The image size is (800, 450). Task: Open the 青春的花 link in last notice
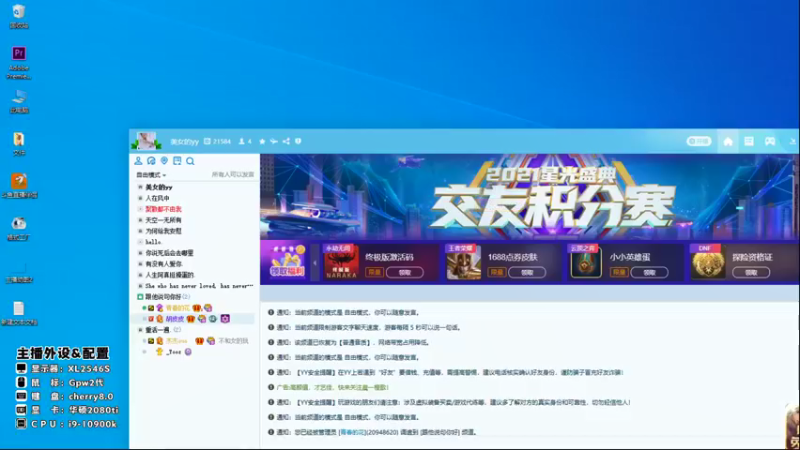coord(353,432)
